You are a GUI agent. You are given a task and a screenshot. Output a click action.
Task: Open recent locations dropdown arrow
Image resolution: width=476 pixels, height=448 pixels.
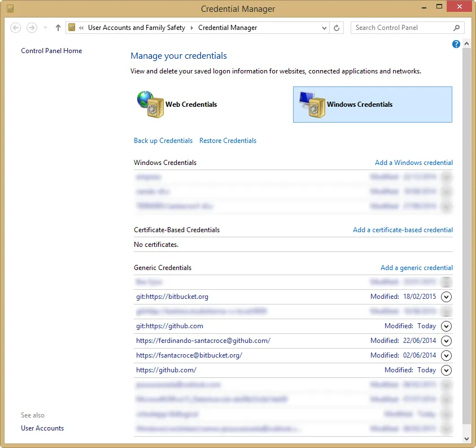(46, 28)
